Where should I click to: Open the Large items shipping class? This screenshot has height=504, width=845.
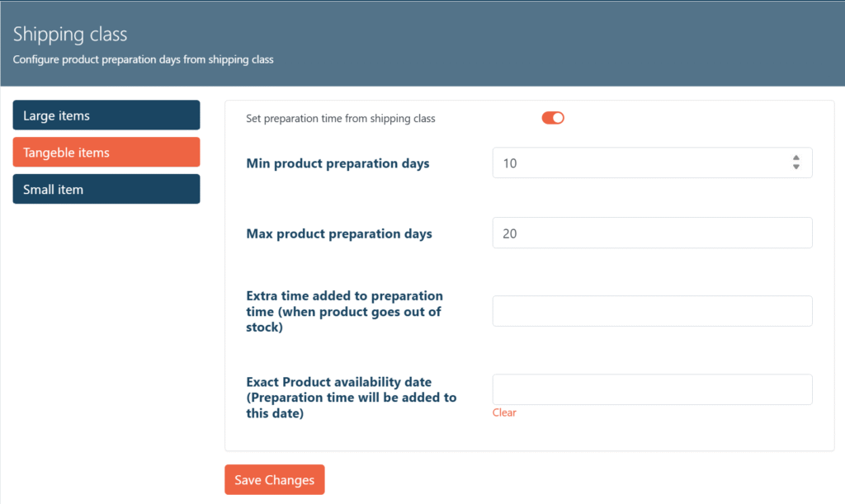click(x=106, y=115)
